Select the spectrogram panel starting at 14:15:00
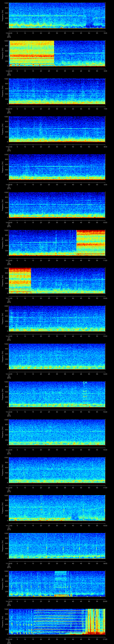Image resolution: width=114 pixels, height=644 pixels. pyautogui.click(x=57, y=432)
